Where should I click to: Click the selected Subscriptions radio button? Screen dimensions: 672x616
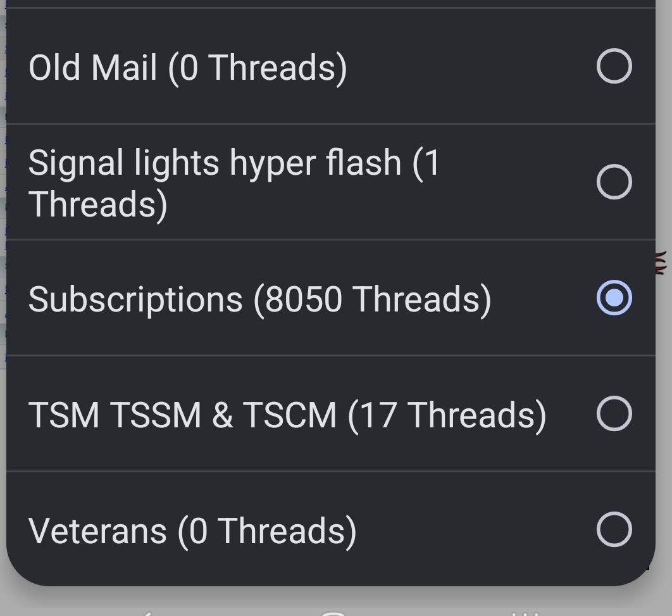(614, 298)
